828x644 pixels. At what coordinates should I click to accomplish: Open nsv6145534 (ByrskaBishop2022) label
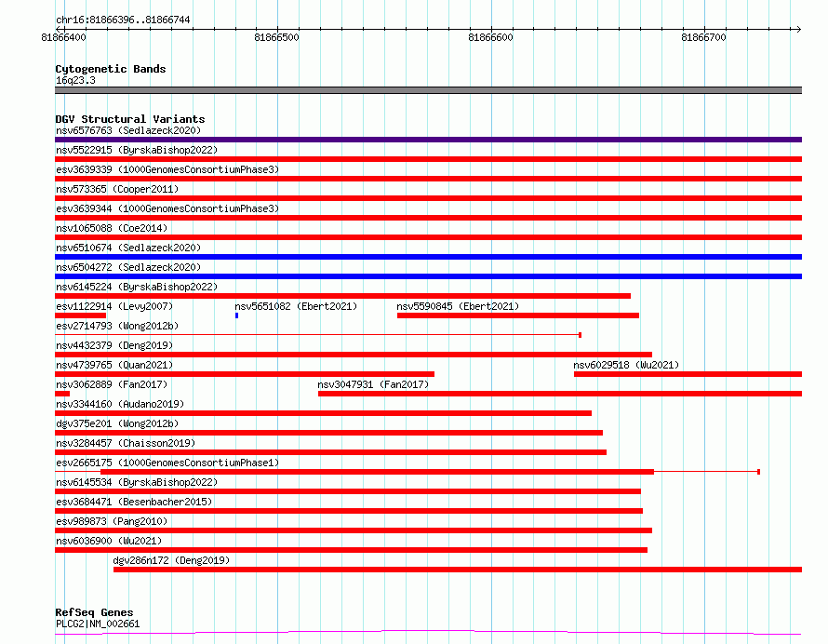tap(137, 482)
